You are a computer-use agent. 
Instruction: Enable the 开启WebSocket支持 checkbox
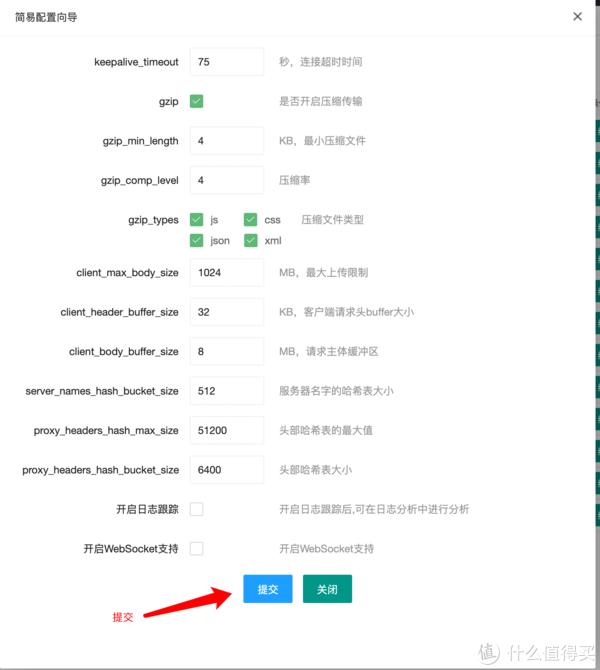coord(197,549)
